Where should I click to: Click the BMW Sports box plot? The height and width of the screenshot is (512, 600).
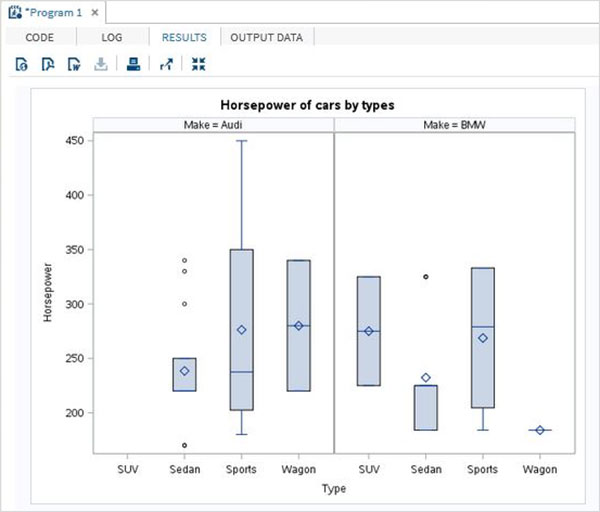(483, 338)
